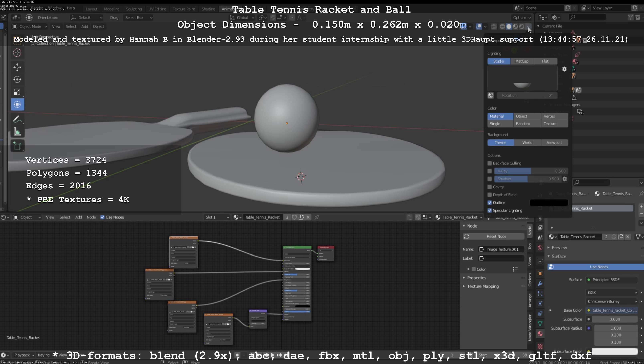Enable Shadow checkbox

click(x=490, y=179)
